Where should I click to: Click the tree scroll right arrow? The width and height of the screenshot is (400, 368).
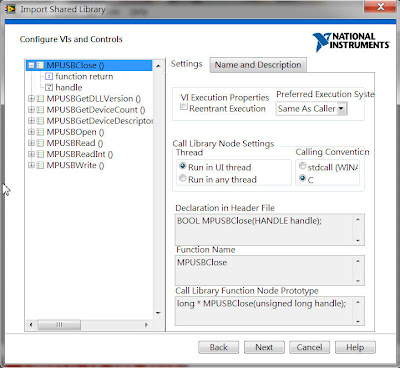pyautogui.click(x=146, y=324)
